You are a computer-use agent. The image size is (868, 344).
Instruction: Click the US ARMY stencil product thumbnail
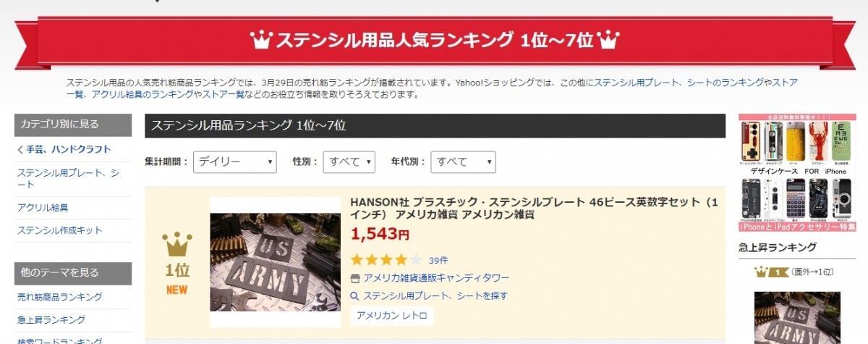pos(275,262)
